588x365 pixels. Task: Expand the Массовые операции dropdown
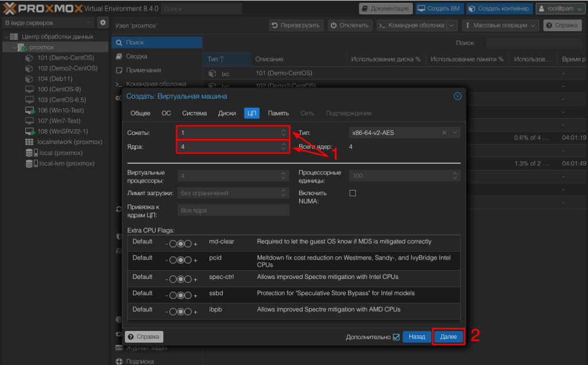501,25
